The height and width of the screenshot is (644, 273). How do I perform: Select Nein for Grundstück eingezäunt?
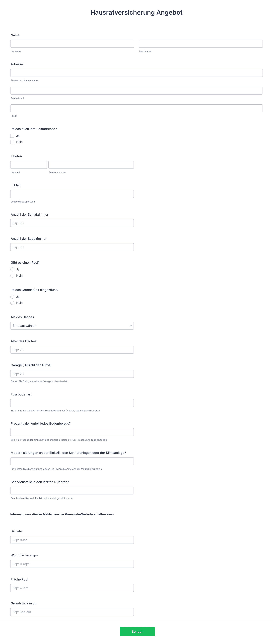[x=12, y=303]
